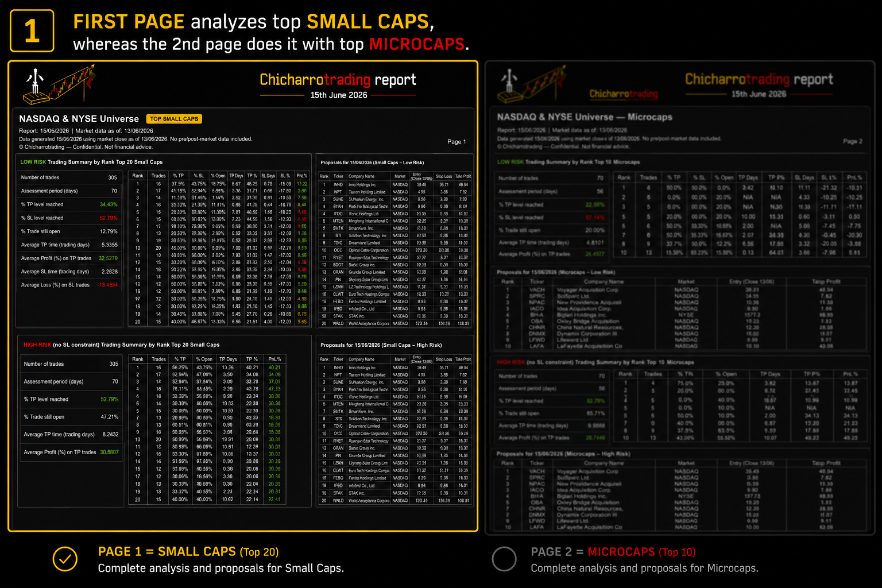The width and height of the screenshot is (882, 588).
Task: Click the 47.21% value in High Risk summary
Action: pos(110,417)
